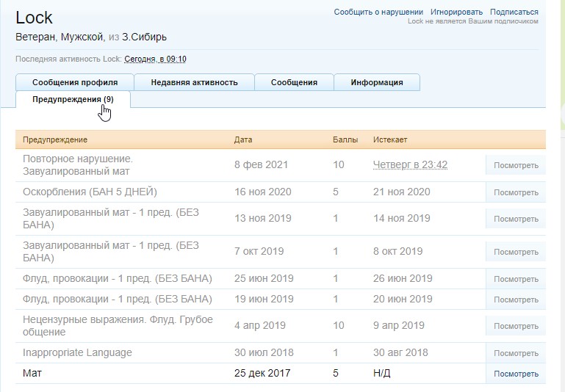Click the last activity time Сегодня в 09:10

click(155, 59)
